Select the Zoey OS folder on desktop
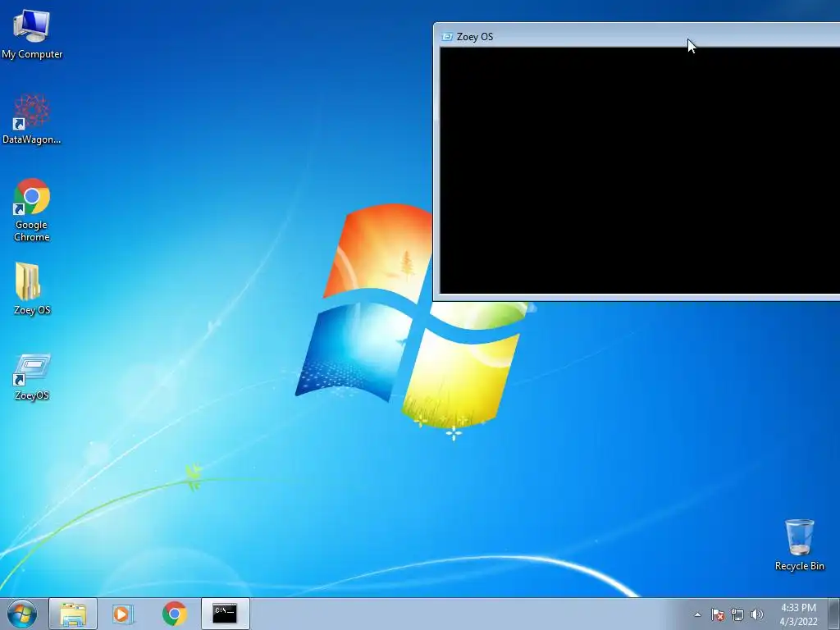840x630 pixels. click(x=32, y=290)
